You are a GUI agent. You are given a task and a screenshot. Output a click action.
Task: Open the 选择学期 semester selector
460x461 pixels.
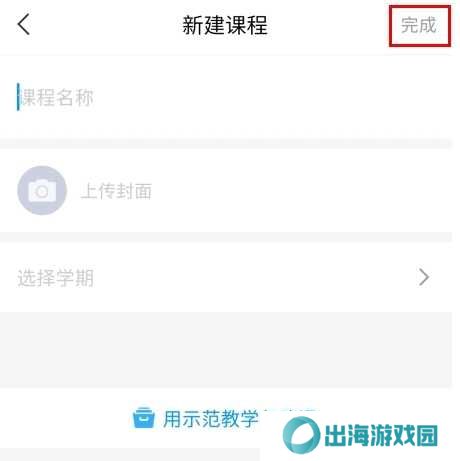pos(226,277)
